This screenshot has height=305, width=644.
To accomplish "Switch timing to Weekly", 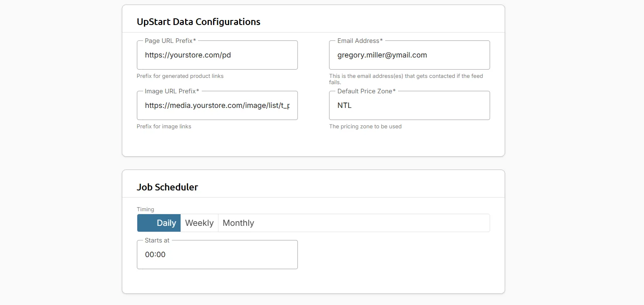I will tap(199, 223).
